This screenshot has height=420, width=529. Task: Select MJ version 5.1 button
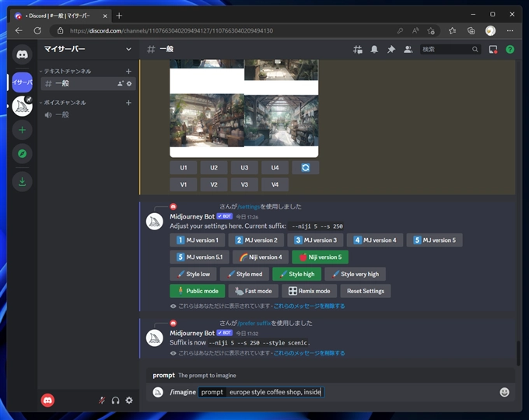tap(199, 257)
